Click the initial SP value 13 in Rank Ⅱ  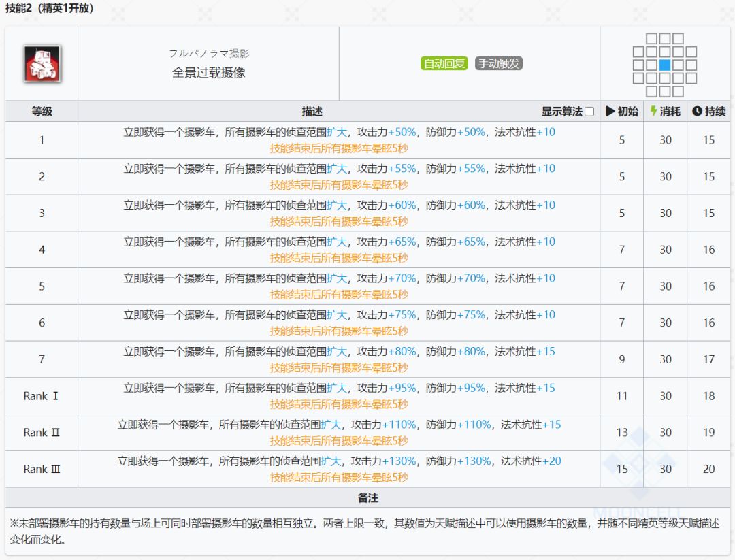(x=622, y=433)
